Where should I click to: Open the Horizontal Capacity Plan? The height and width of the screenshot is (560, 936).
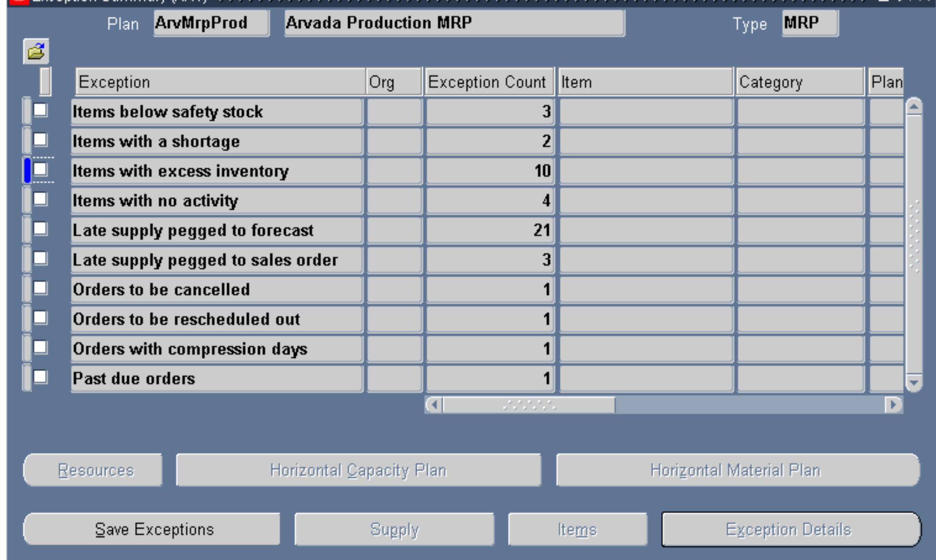[x=359, y=470]
